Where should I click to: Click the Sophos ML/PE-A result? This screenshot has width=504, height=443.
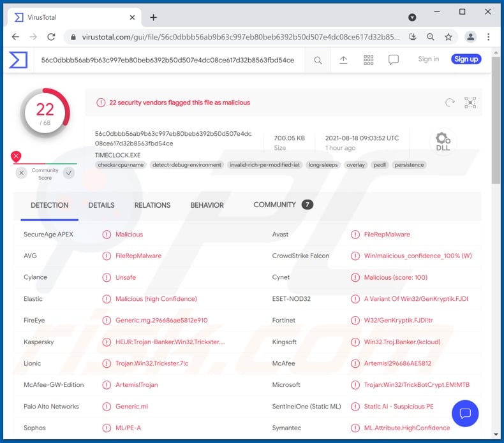pyautogui.click(x=128, y=428)
